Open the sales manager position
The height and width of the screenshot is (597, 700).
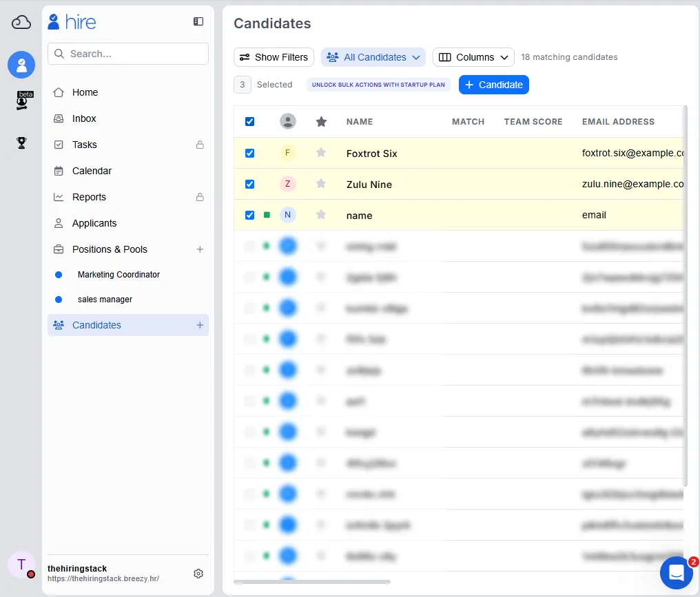click(x=105, y=300)
